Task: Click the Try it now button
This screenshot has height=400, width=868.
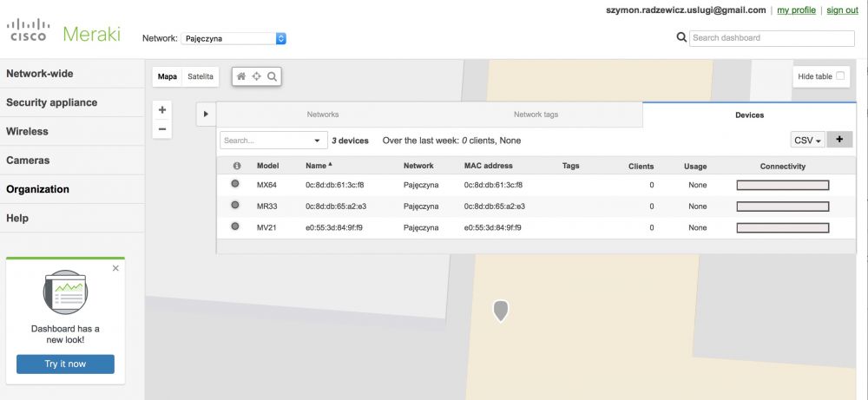Action: pos(65,364)
